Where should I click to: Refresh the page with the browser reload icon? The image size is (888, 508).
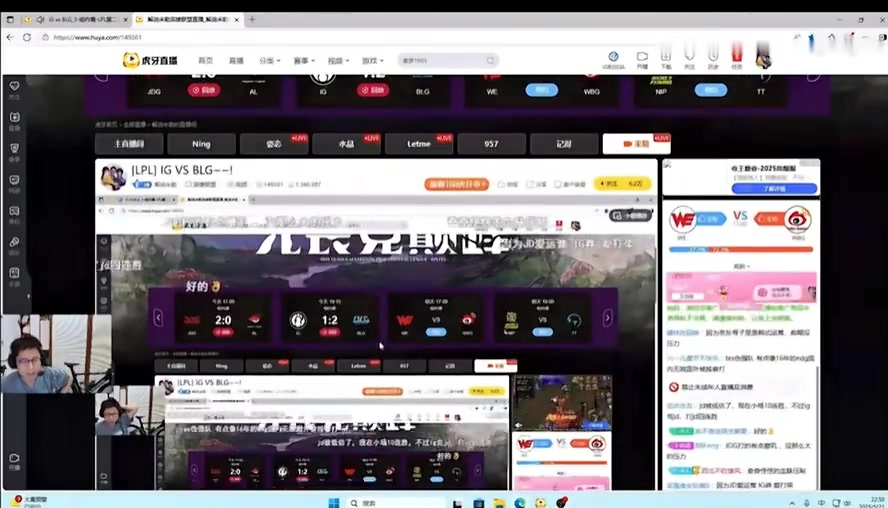(x=27, y=38)
